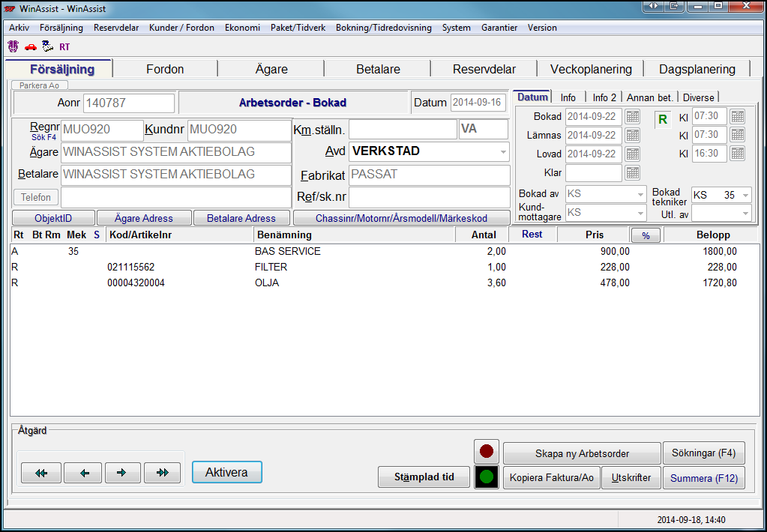Open time picker beside Lämnas Kl 07:30
This screenshot has width=767, height=532.
[738, 135]
